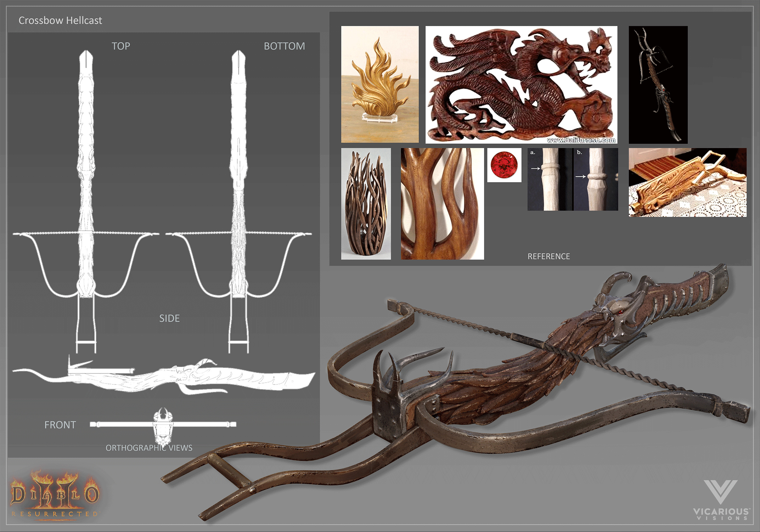Screen dimensions: 760x532
Task: Click the Diablo II Resurrected logo
Action: tap(55, 496)
